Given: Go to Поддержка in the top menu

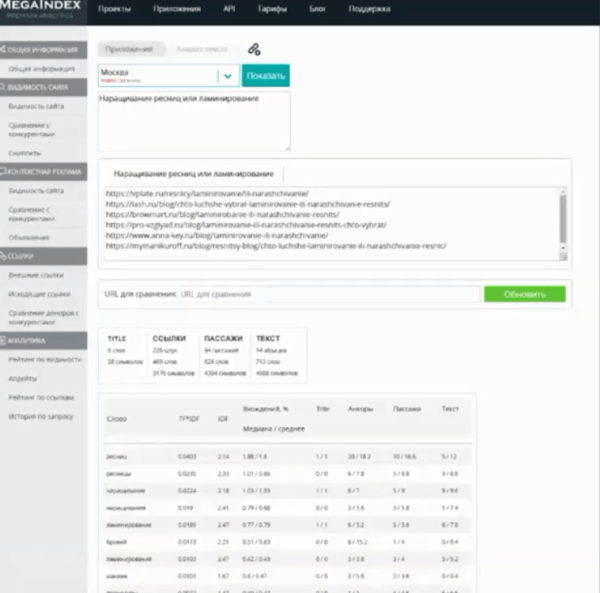Looking at the screenshot, I should pos(369,10).
